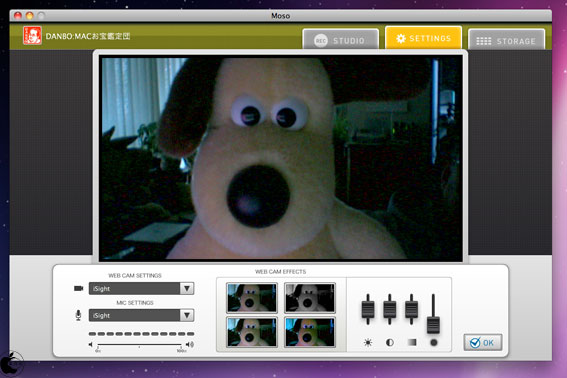Click the fourth slider handle above dot icon
Screen dimensions: 567x378
433,324
